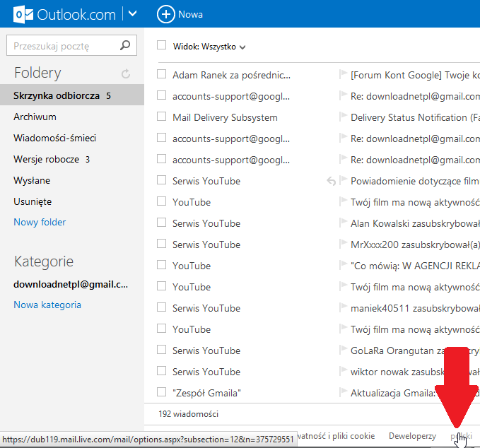The height and width of the screenshot is (448, 480).
Task: Open message GoLaRa Orangutan
Action: (x=397, y=350)
